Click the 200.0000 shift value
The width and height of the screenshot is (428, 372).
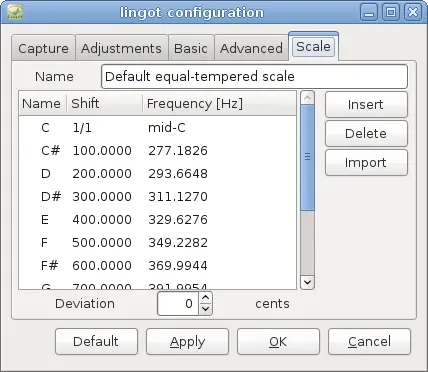(102, 174)
